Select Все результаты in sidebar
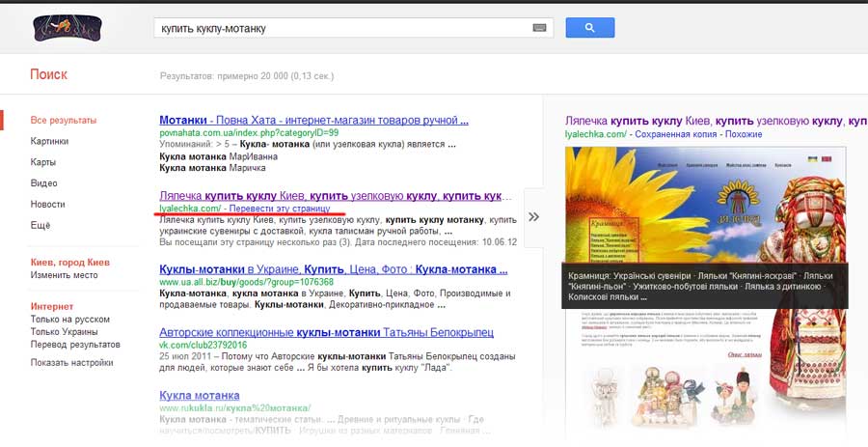Screen dimensions: 868x447 [63, 120]
